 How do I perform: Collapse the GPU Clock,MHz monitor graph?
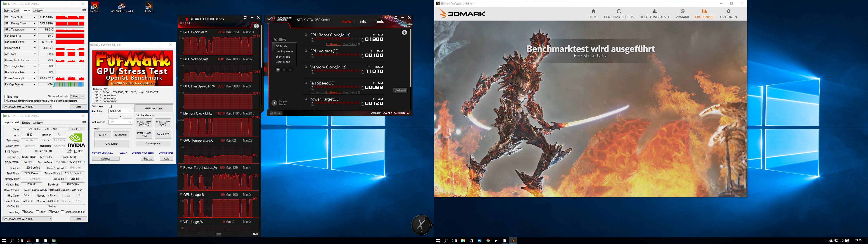tap(181, 32)
